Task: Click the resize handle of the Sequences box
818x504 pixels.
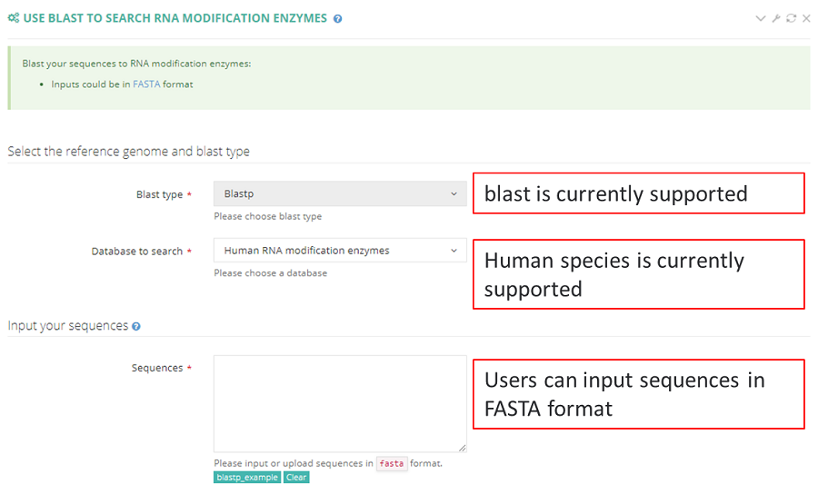Action: [x=463, y=448]
